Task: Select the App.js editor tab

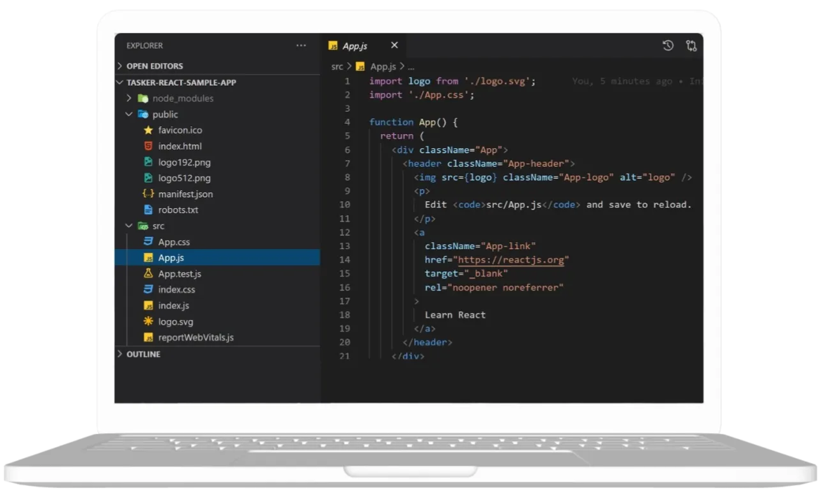Action: 355,46
